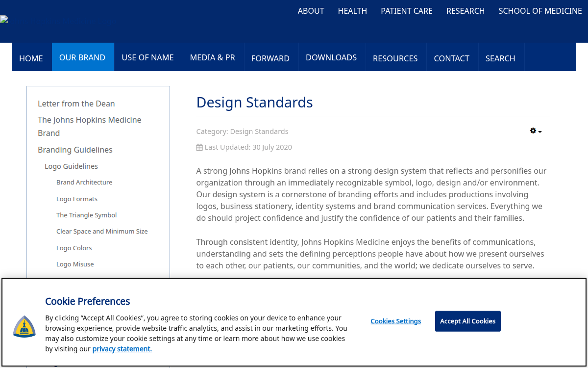588x368 pixels.
Task: Click the Johns Hopkins dome logo icon
Action: (24, 327)
